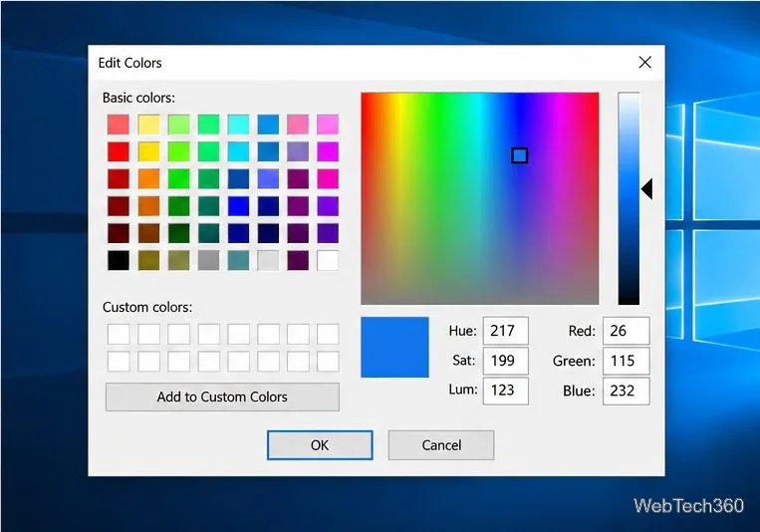This screenshot has width=760, height=532.
Task: Confirm the color with the OK button
Action: point(320,445)
